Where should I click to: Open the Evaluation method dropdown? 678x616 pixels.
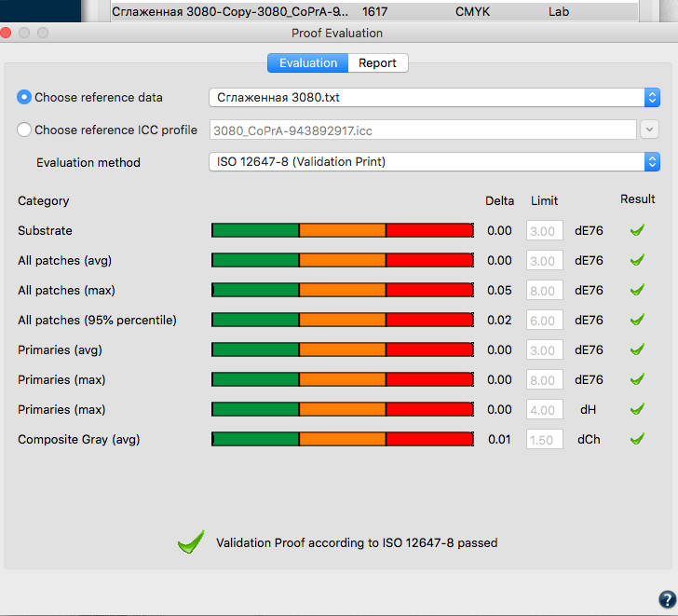point(434,161)
